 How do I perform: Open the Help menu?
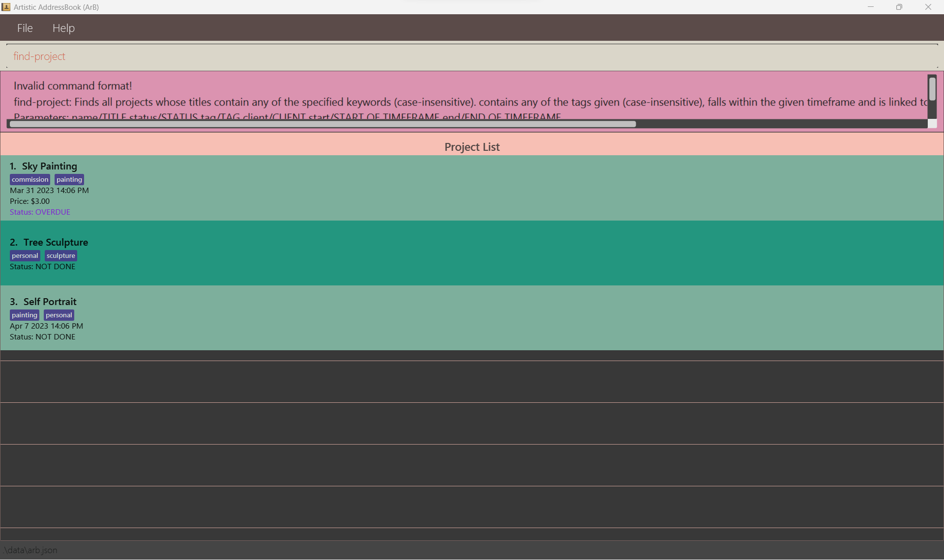63,28
